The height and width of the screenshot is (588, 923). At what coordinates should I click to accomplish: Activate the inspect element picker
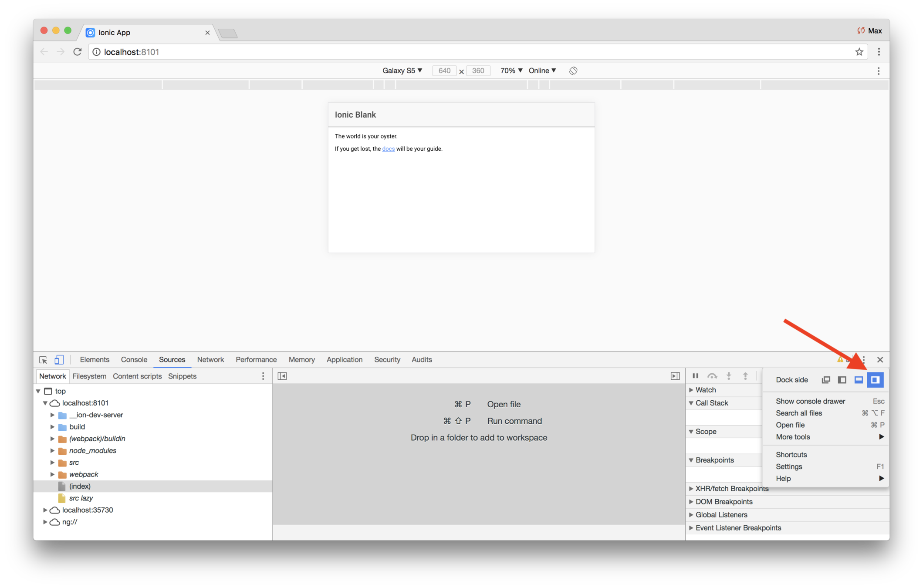coord(43,360)
